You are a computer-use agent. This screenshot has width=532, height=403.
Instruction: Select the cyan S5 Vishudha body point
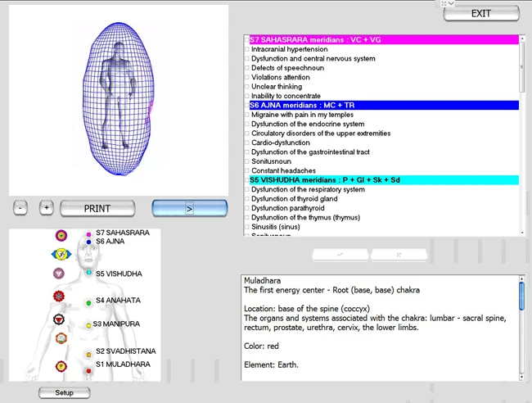pos(88,273)
